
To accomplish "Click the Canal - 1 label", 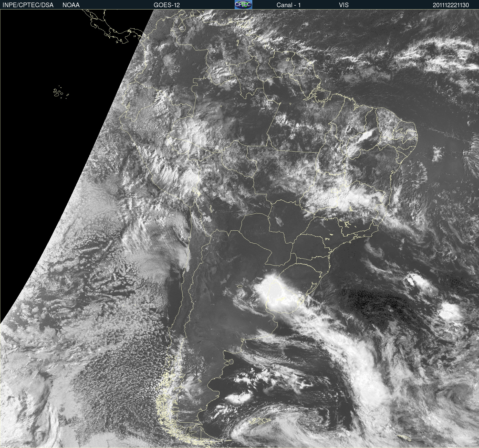I will click(x=288, y=5).
